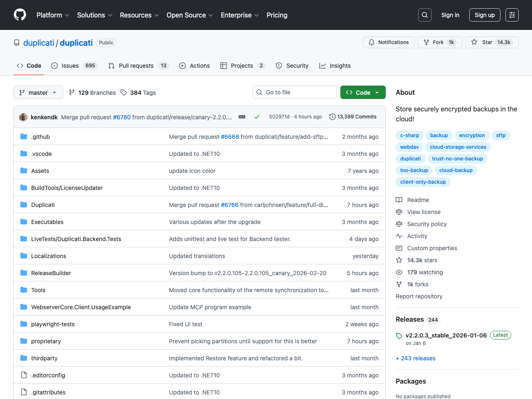This screenshot has width=532, height=399.
Task: Show all 243 releases
Action: 415,358
